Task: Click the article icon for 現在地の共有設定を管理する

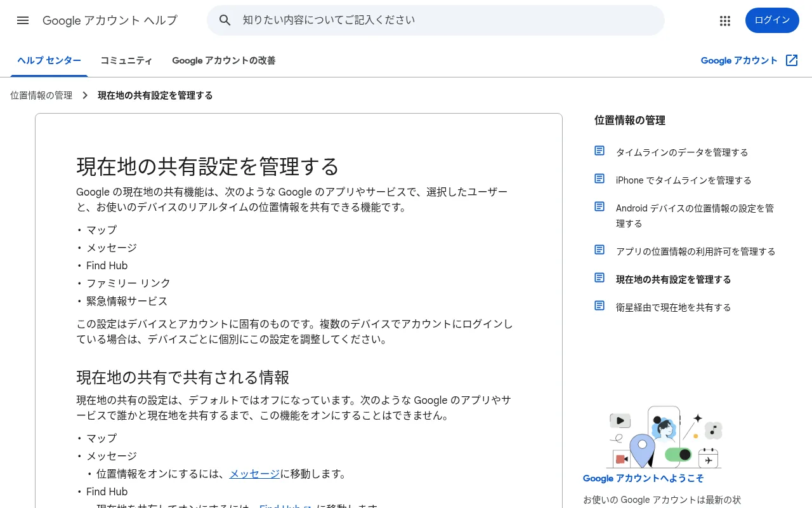Action: 599,277
